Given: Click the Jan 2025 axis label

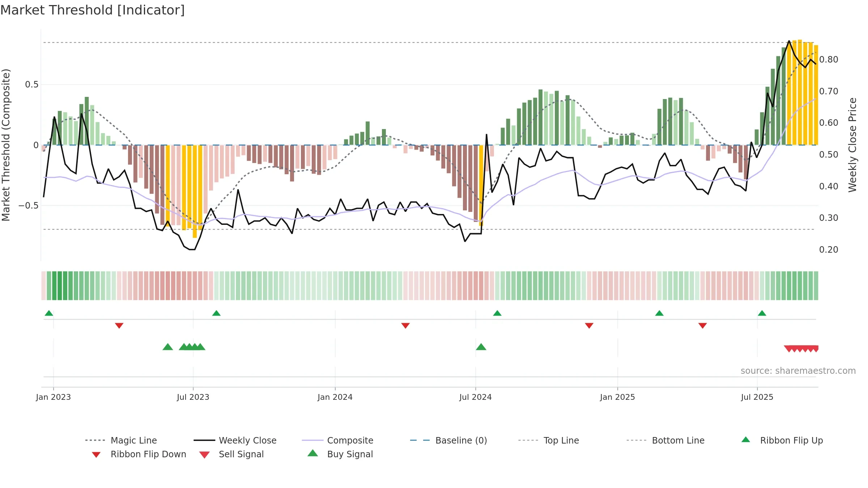Looking at the screenshot, I should pos(618,397).
